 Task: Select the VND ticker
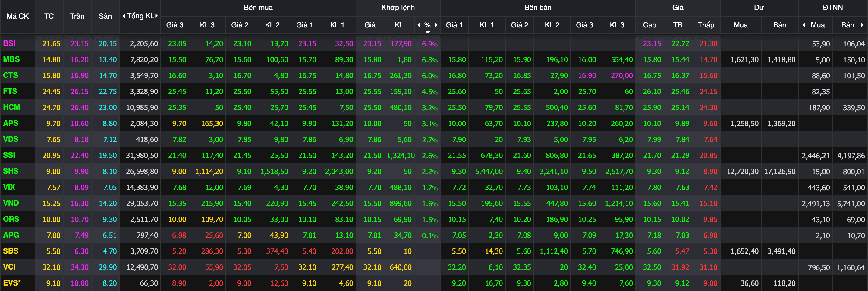pyautogui.click(x=11, y=203)
